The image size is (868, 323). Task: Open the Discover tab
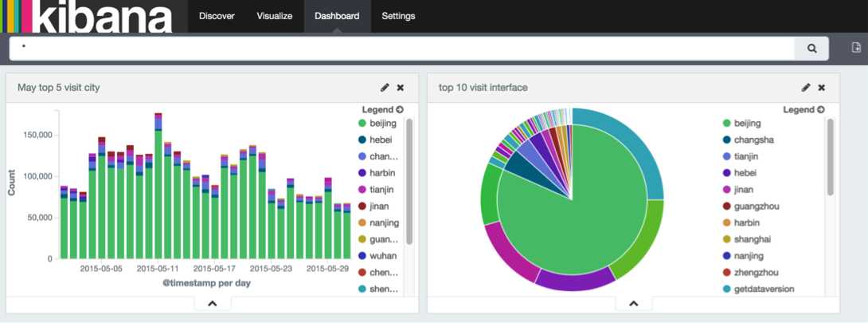(217, 16)
